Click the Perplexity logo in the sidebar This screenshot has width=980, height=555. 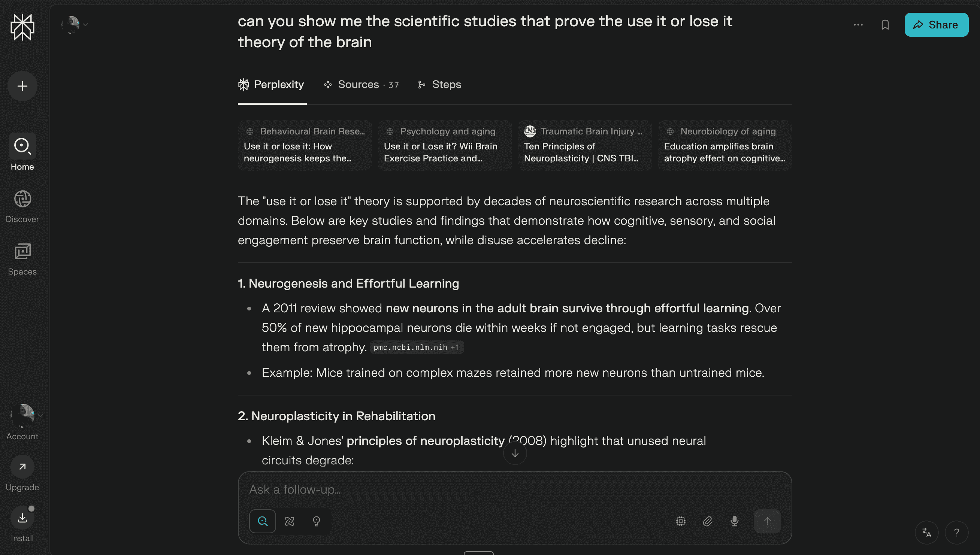point(22,27)
